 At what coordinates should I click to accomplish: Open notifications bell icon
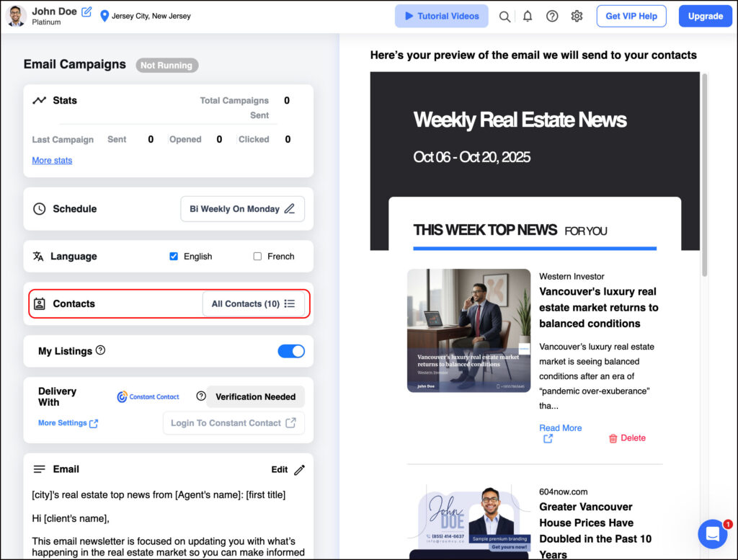pyautogui.click(x=528, y=16)
